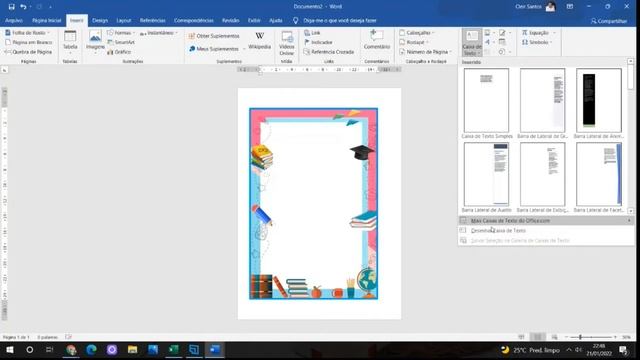The height and width of the screenshot is (360, 640).
Task: Open the weather widget on taskbar
Action: coord(530,350)
